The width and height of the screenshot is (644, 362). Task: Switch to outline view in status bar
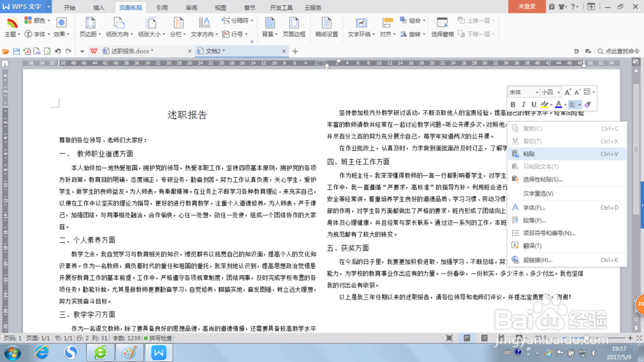click(x=485, y=338)
